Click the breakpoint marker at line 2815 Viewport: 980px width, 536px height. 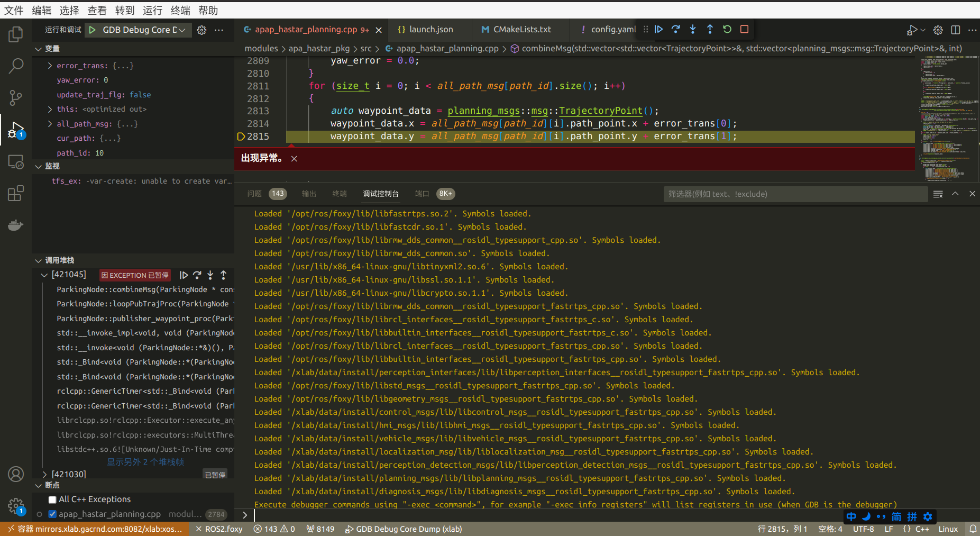(x=241, y=136)
